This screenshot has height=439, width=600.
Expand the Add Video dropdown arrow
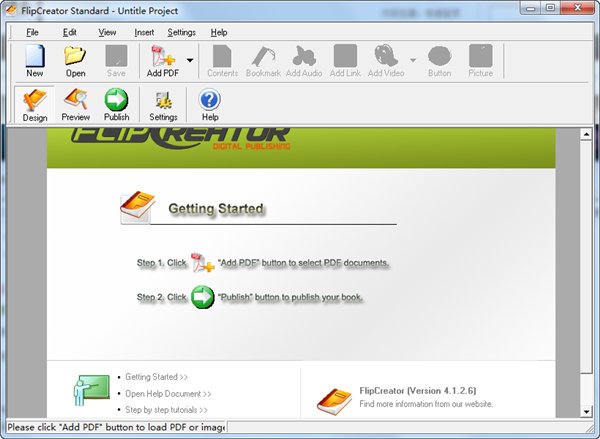(413, 60)
